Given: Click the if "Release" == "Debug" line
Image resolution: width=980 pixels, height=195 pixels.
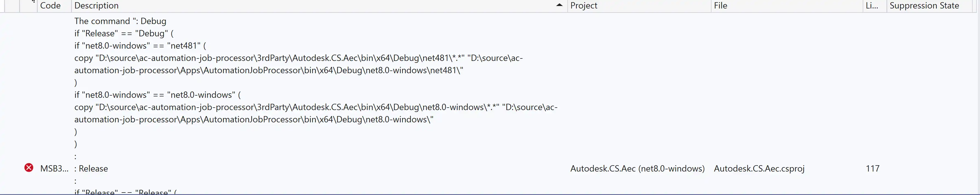Looking at the screenshot, I should coord(124,33).
